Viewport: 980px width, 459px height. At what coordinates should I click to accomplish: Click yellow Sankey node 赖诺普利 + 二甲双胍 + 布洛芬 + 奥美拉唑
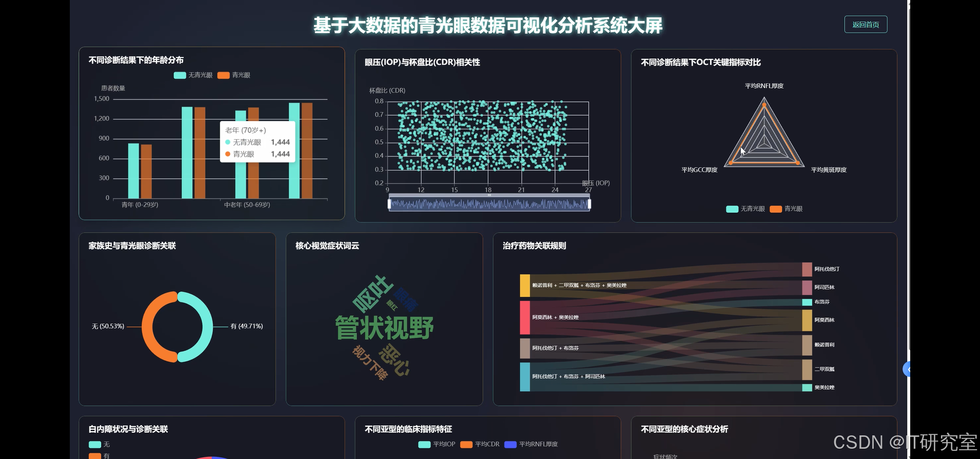click(x=524, y=285)
